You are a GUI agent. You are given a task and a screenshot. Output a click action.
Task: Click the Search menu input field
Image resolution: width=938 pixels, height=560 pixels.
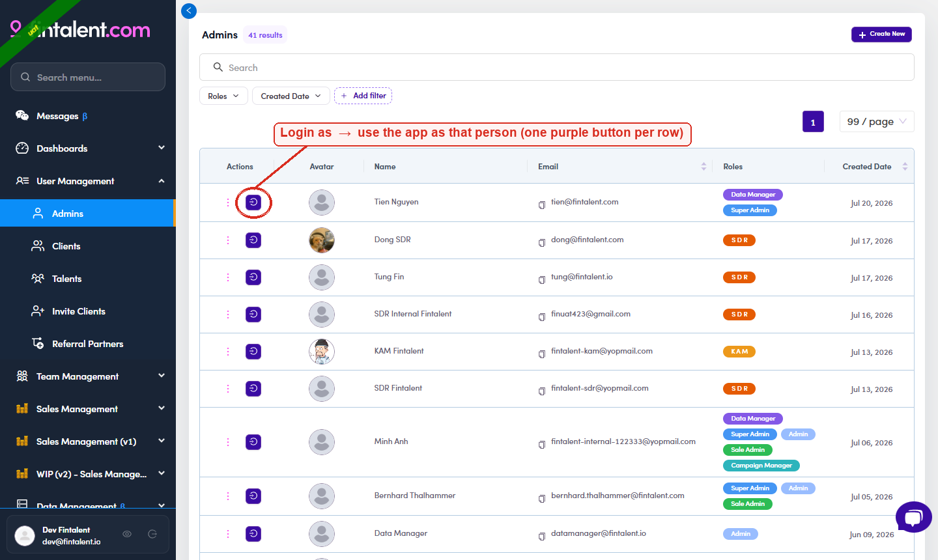tap(88, 77)
